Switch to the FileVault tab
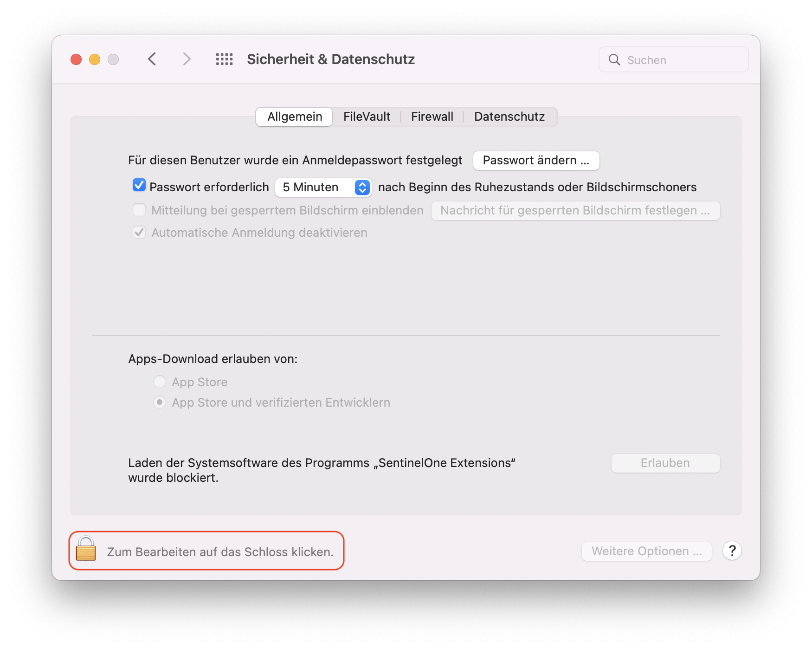 pyautogui.click(x=367, y=117)
